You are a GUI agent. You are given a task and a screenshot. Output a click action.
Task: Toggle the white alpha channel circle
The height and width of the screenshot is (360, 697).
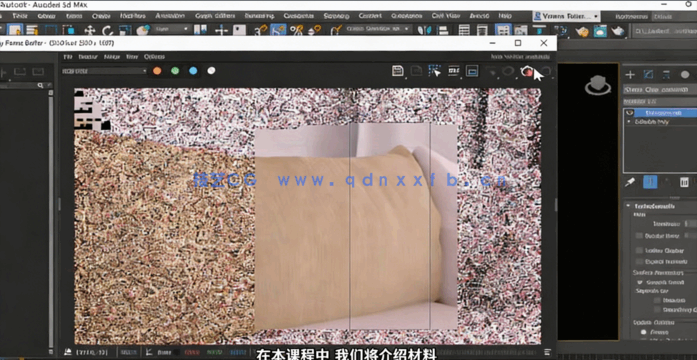[x=211, y=71]
